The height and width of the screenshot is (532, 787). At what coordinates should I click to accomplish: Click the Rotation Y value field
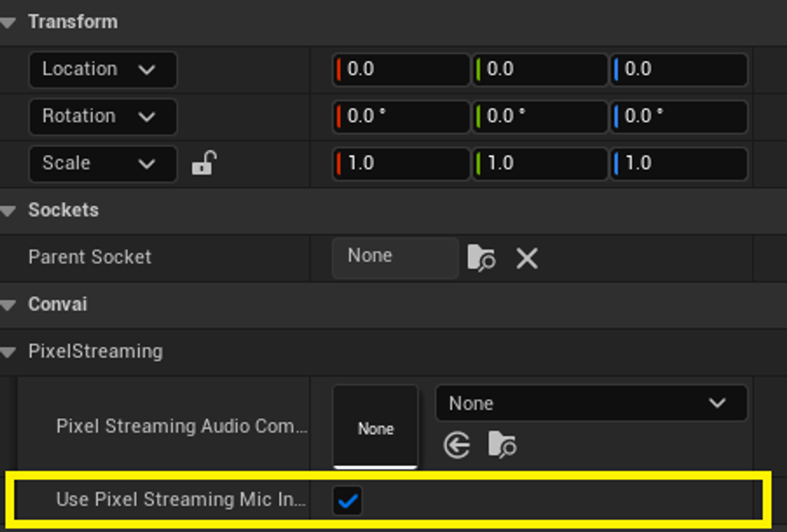(x=540, y=117)
